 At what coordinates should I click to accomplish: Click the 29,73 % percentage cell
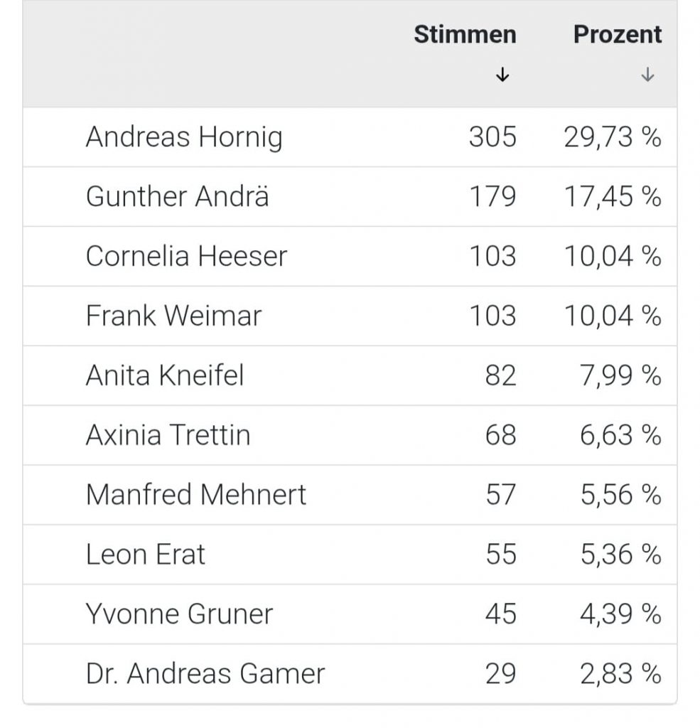(x=613, y=137)
